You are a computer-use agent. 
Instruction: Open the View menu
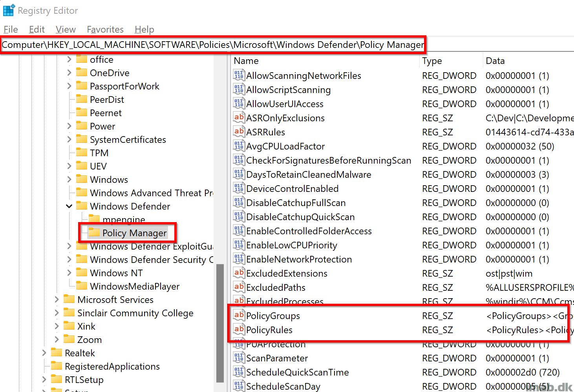point(66,29)
